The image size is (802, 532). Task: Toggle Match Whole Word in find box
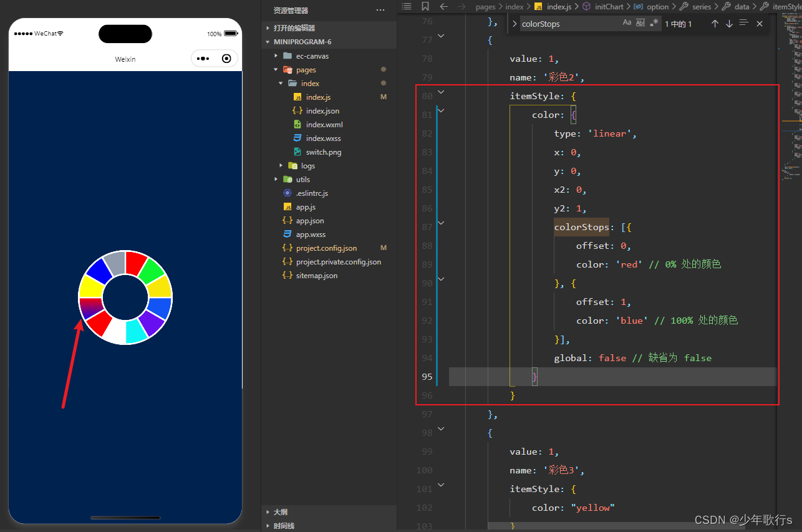coord(640,23)
